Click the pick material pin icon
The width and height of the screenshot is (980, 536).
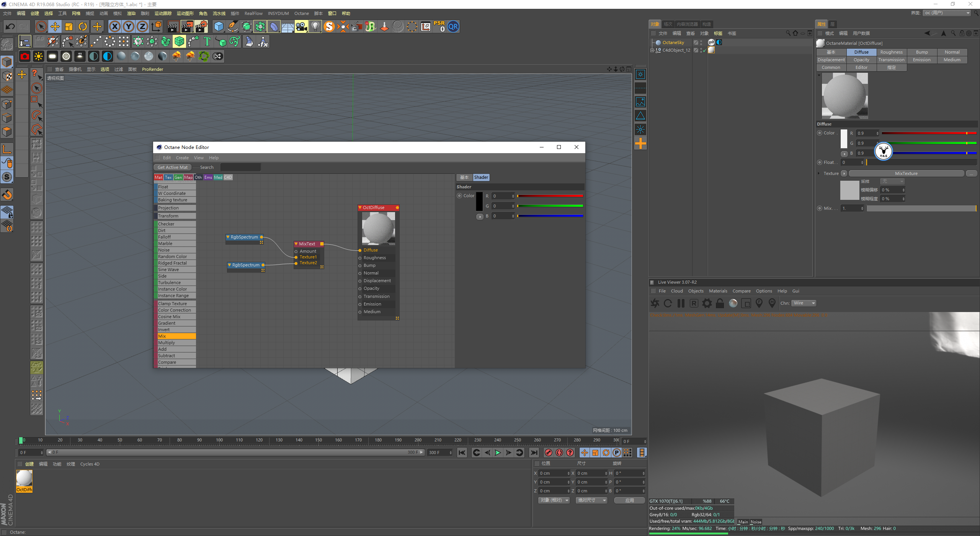pyautogui.click(x=772, y=303)
